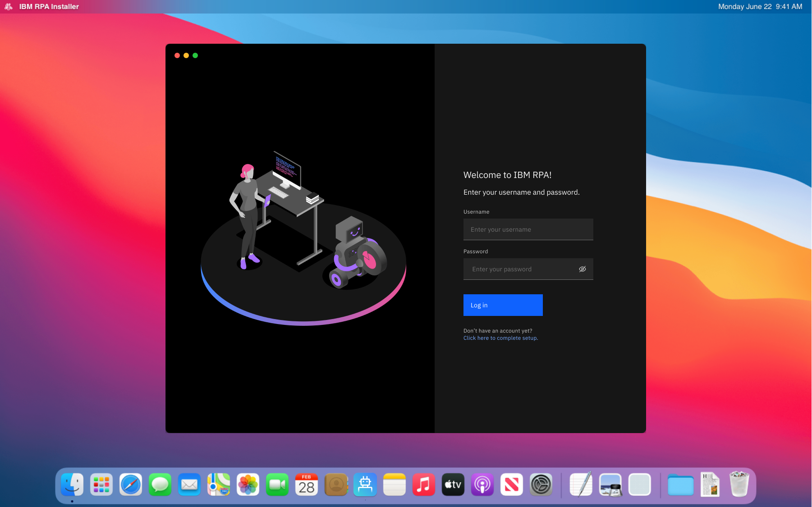Open Trash from the dock
Screen dimensions: 812x507
[x=739, y=484]
